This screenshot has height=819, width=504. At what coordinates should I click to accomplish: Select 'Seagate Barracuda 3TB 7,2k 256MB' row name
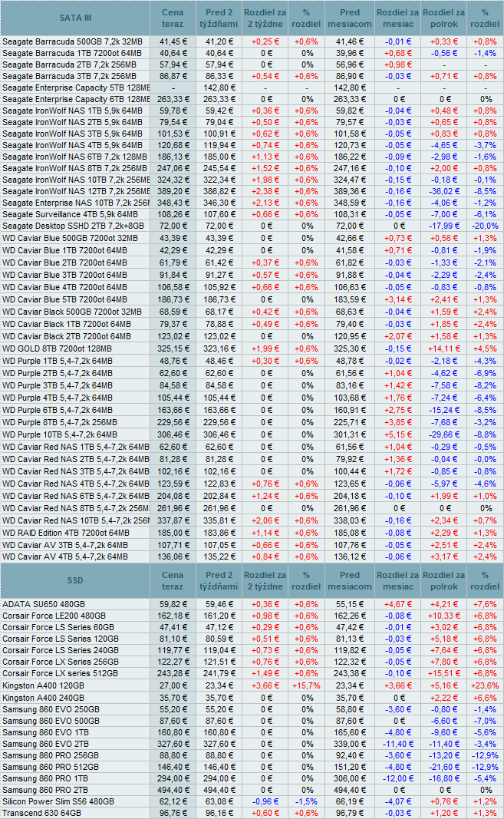[70, 76]
